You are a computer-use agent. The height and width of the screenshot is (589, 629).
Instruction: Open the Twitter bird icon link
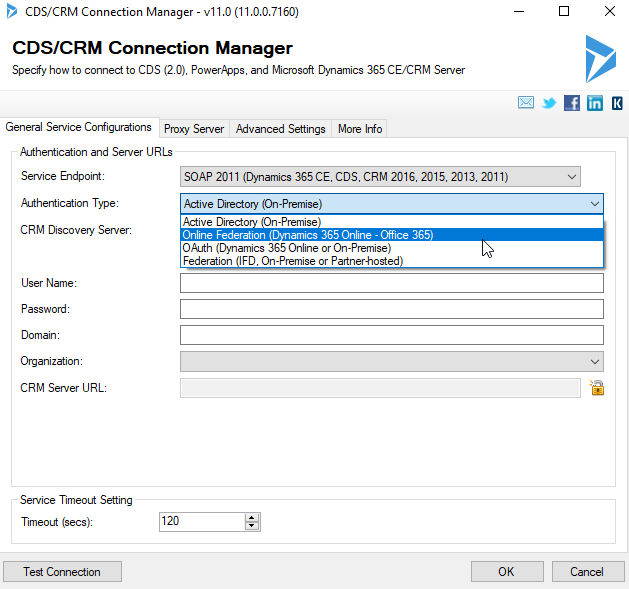tap(549, 103)
